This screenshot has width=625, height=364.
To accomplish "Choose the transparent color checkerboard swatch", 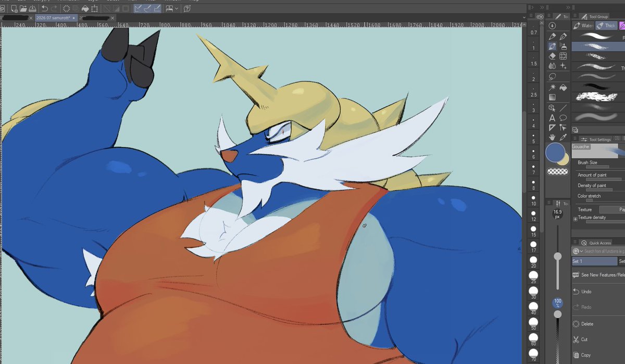I will [557, 171].
